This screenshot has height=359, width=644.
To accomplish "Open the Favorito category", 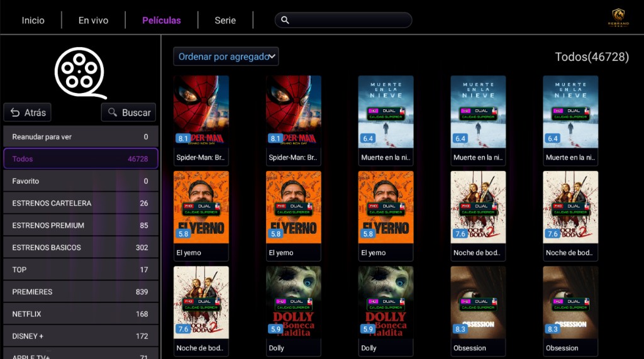I will [x=80, y=180].
